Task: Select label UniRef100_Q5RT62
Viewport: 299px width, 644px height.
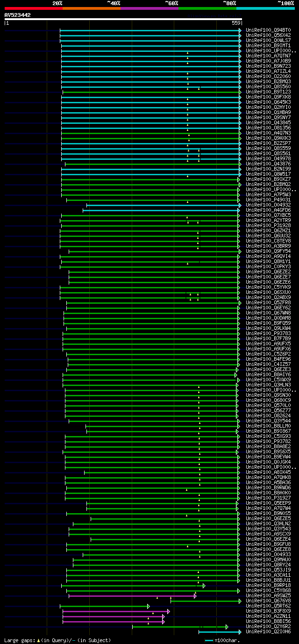Action: pos(268,606)
